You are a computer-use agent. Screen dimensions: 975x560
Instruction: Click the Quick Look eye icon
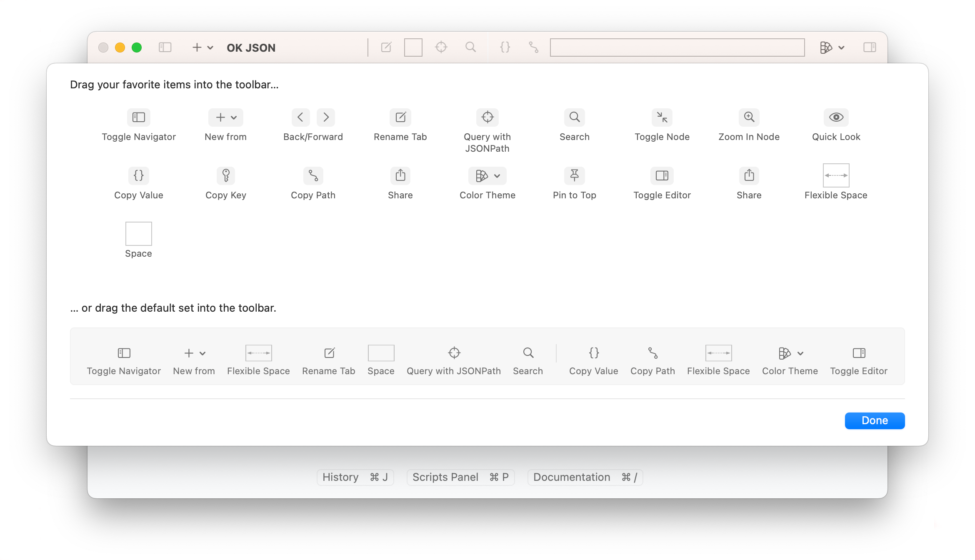836,117
